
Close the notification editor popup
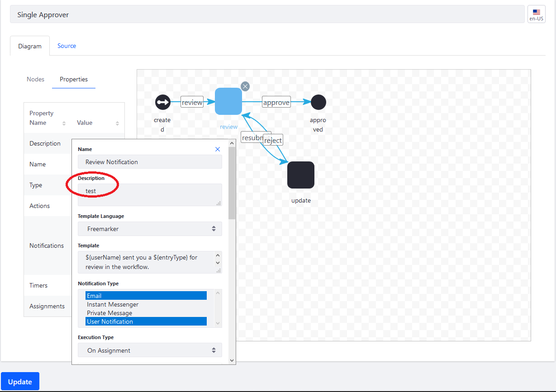[218, 149]
